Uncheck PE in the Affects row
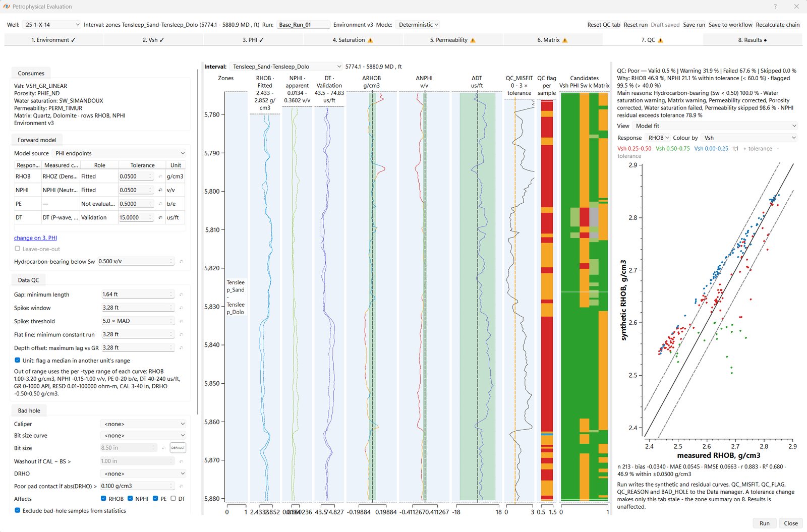The image size is (807, 532). click(x=155, y=498)
